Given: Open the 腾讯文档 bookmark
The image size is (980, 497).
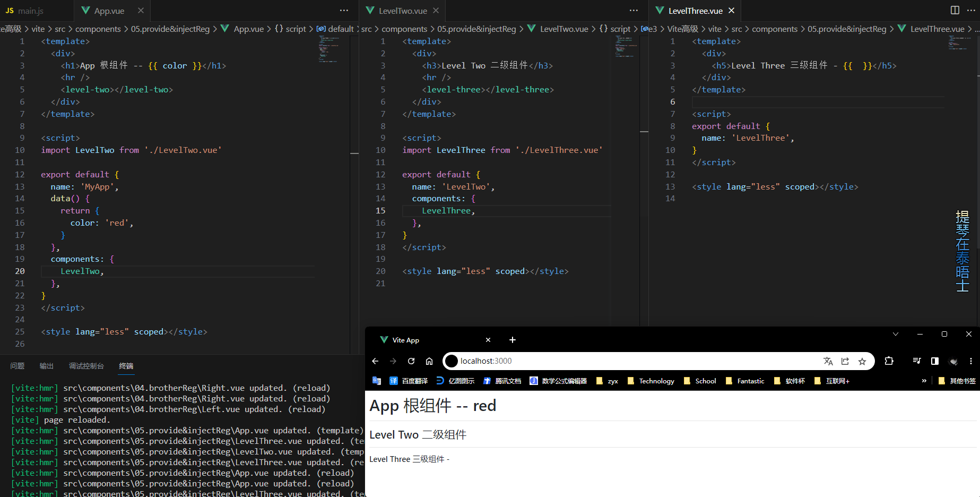Looking at the screenshot, I should pyautogui.click(x=502, y=381).
